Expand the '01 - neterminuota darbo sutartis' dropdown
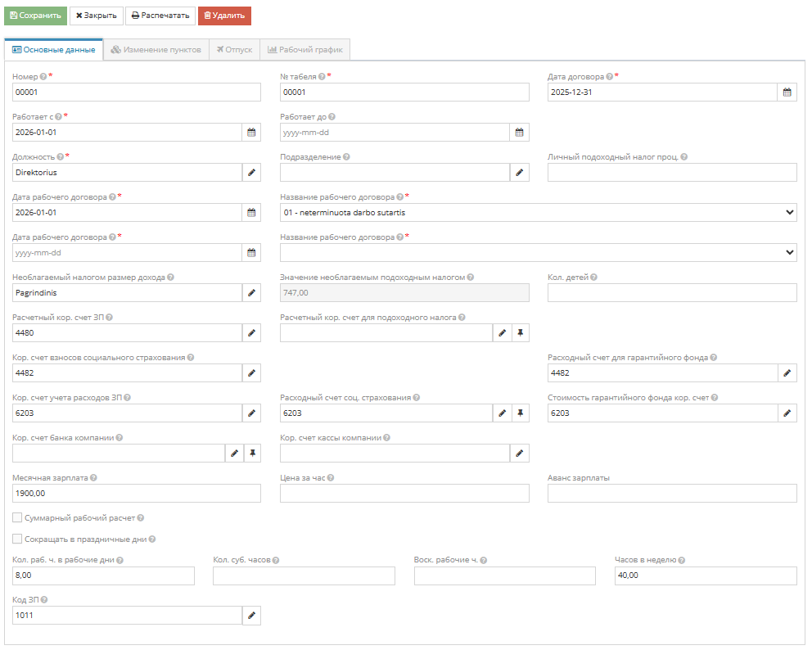The height and width of the screenshot is (650, 812). coord(538,213)
